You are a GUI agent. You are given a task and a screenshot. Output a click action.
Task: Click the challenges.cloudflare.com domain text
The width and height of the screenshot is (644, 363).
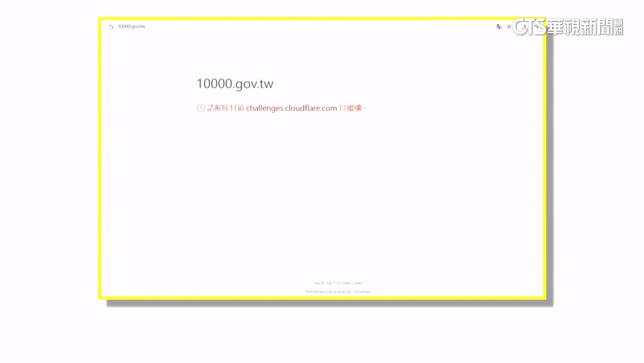291,108
